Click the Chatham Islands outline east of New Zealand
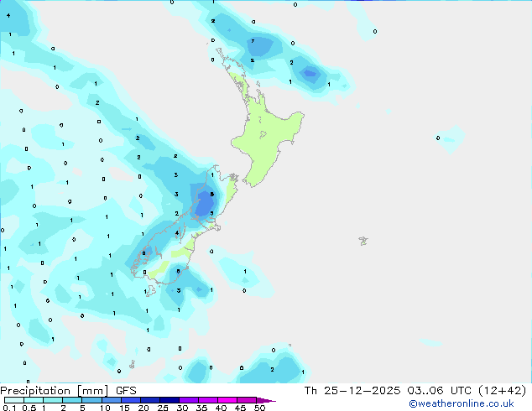 363,241
